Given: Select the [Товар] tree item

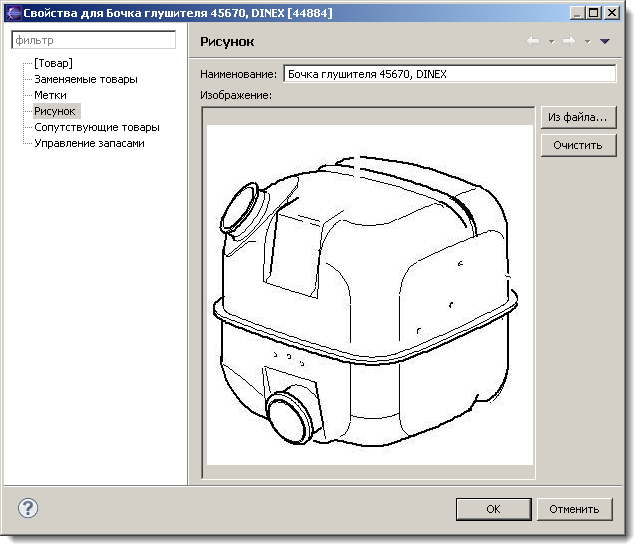Looking at the screenshot, I should 54,63.
